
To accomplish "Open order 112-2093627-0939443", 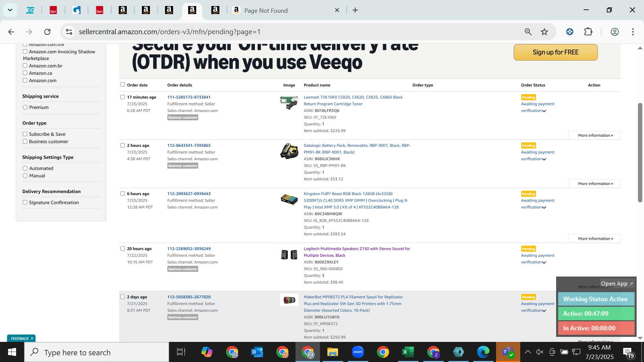I will pos(189,194).
